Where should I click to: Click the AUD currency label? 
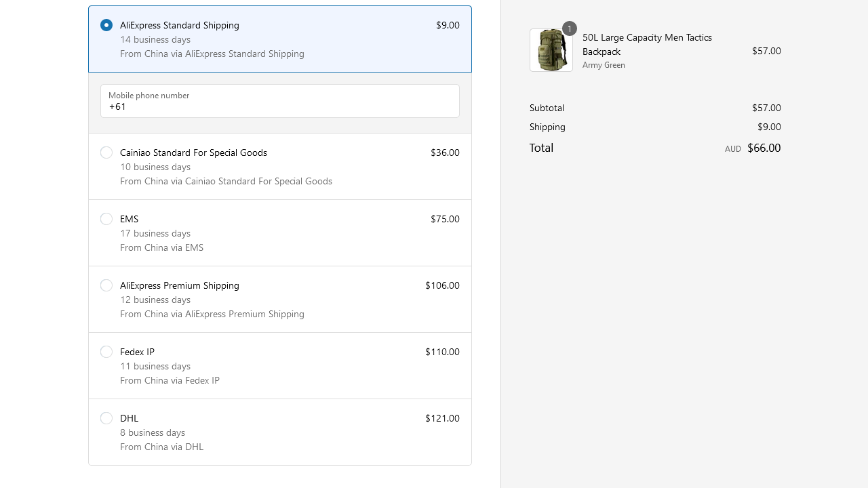732,149
